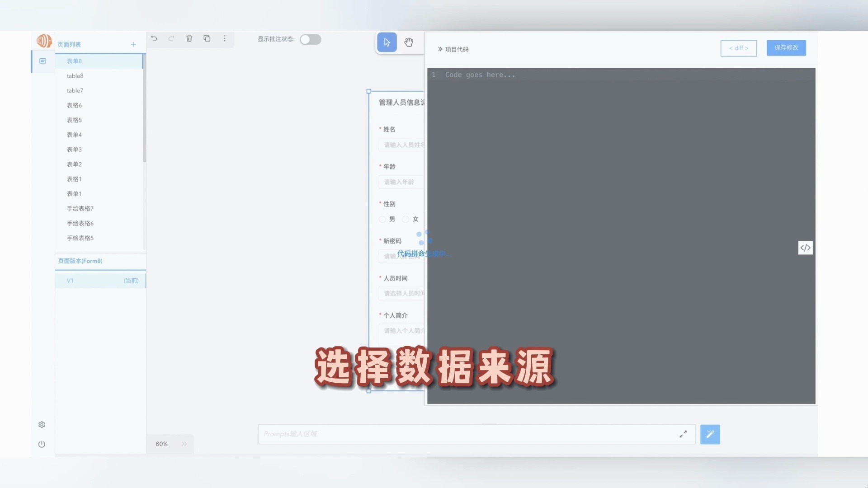868x488 pixels.
Task: Expand the zoom options with the >> chevron
Action: (184, 444)
